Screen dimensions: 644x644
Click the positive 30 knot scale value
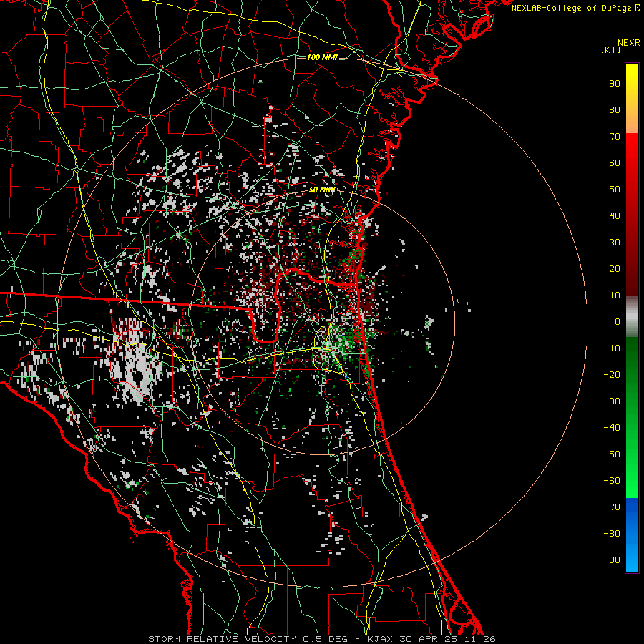coord(615,243)
